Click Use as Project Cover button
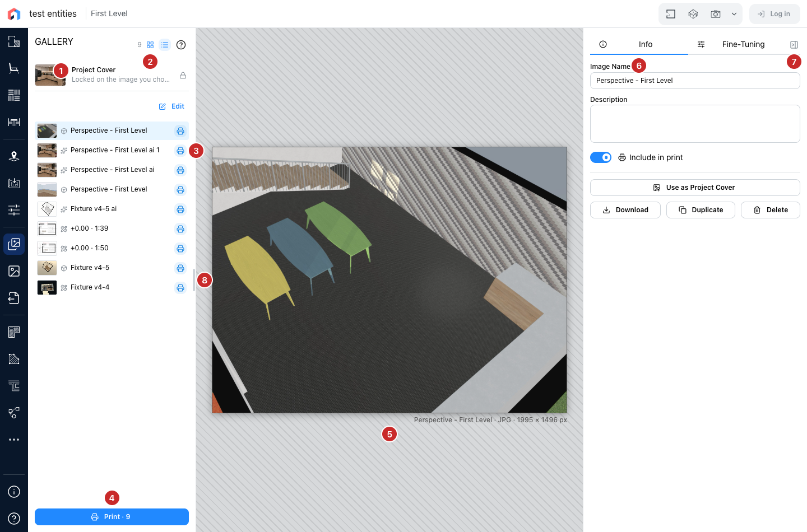The height and width of the screenshot is (532, 807). pyautogui.click(x=695, y=188)
